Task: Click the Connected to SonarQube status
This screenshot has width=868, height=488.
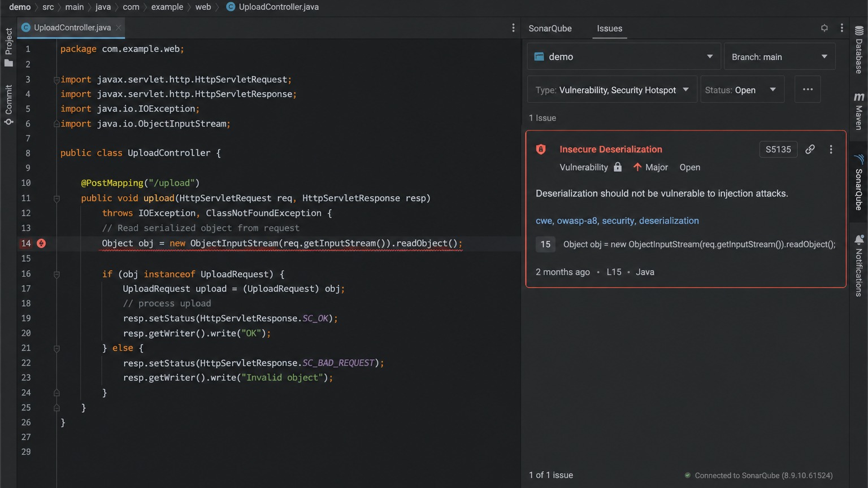Action: click(758, 476)
